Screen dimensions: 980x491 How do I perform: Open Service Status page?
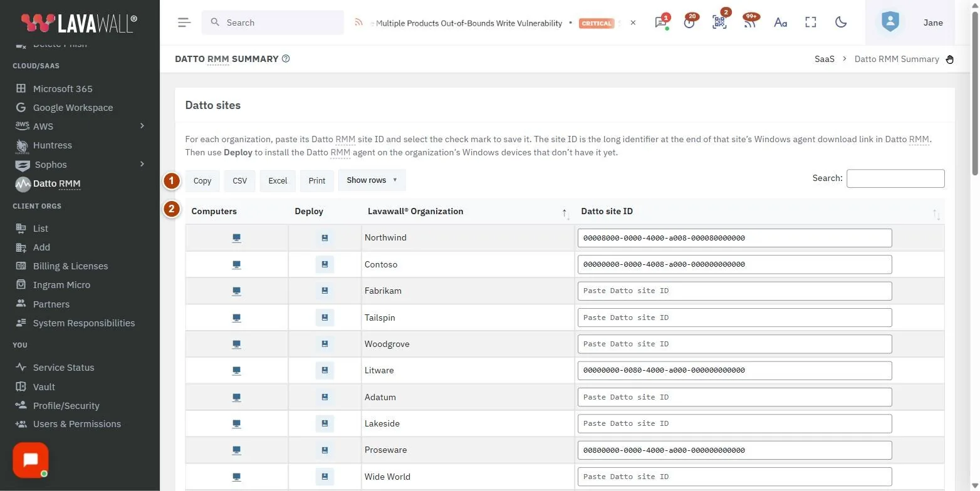coord(63,367)
